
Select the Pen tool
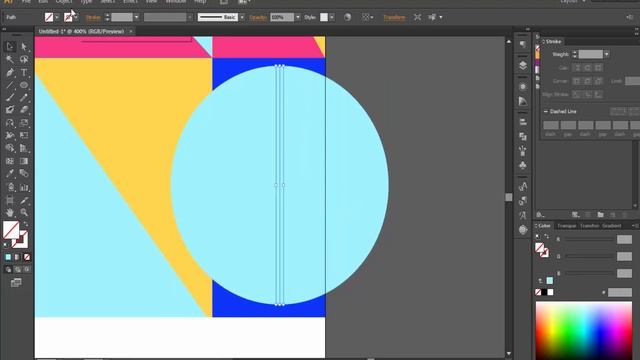click(10, 73)
